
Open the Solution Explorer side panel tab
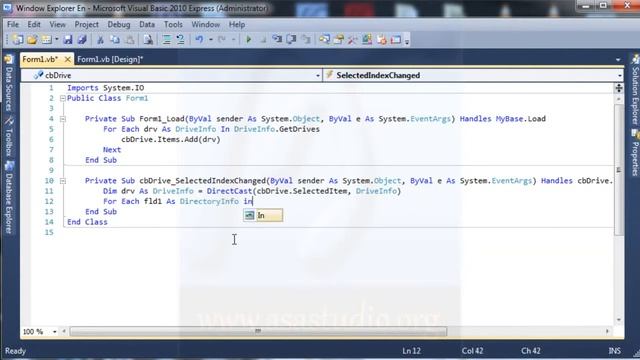click(635, 90)
